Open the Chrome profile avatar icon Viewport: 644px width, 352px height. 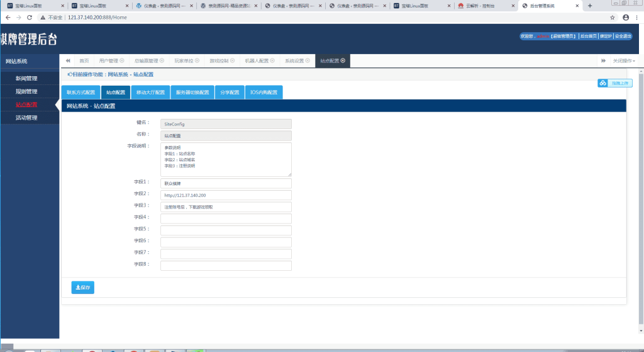626,18
